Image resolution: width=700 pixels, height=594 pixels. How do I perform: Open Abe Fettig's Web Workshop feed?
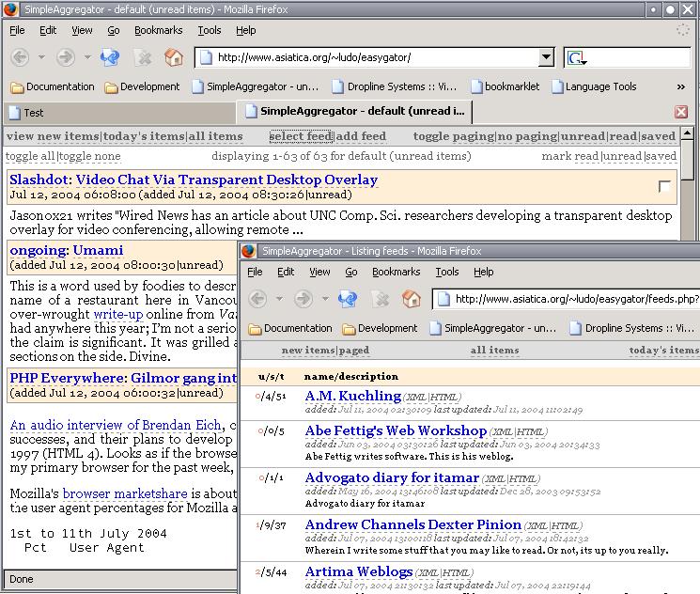(x=396, y=430)
